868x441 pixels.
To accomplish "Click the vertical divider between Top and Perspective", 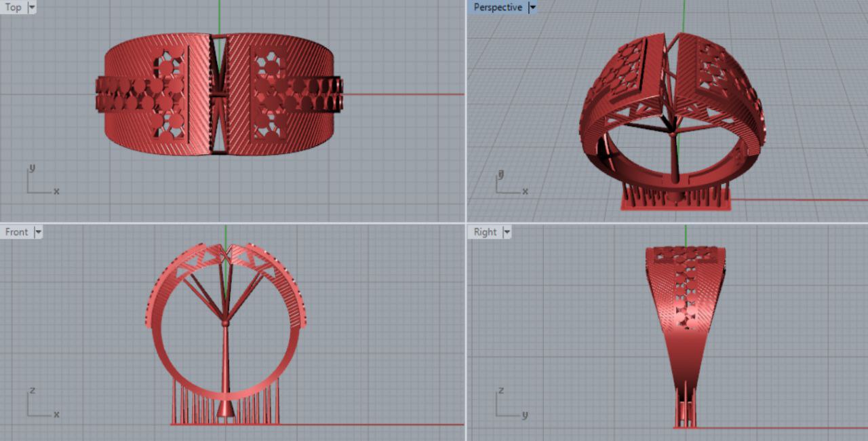I will (x=466, y=109).
